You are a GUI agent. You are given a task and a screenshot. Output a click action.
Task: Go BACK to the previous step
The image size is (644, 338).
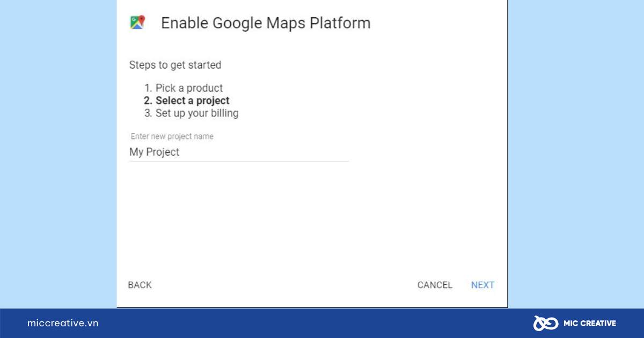140,285
